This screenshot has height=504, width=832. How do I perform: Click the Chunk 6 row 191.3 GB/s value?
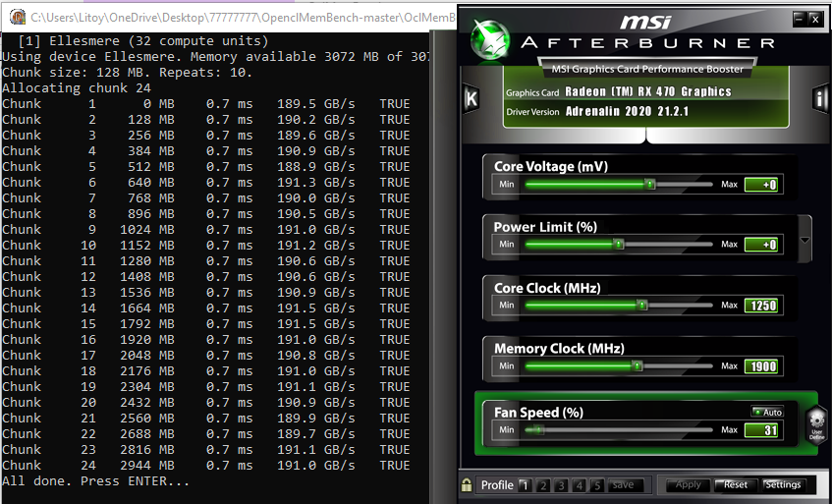[x=315, y=183]
